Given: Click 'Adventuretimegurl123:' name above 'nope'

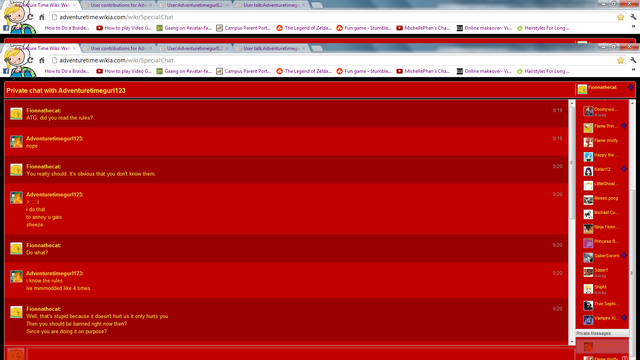Looking at the screenshot, I should [x=55, y=138].
